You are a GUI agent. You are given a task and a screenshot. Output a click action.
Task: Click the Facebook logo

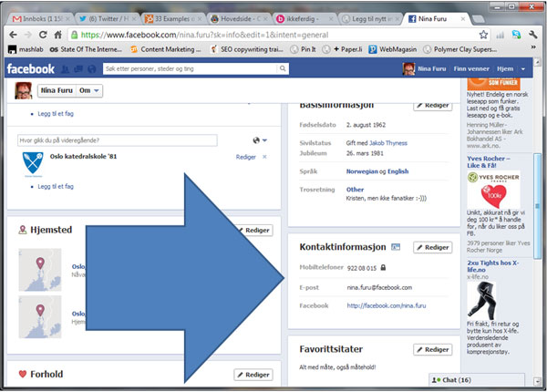31,68
